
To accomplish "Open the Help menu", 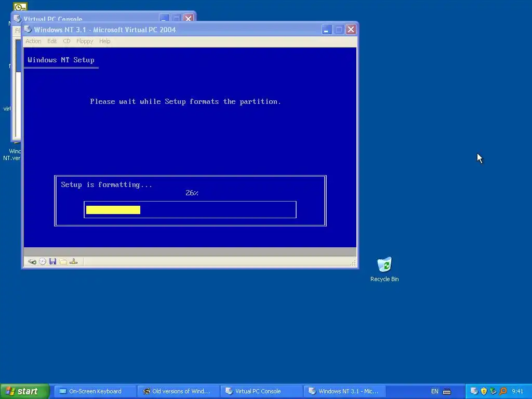I will click(104, 41).
